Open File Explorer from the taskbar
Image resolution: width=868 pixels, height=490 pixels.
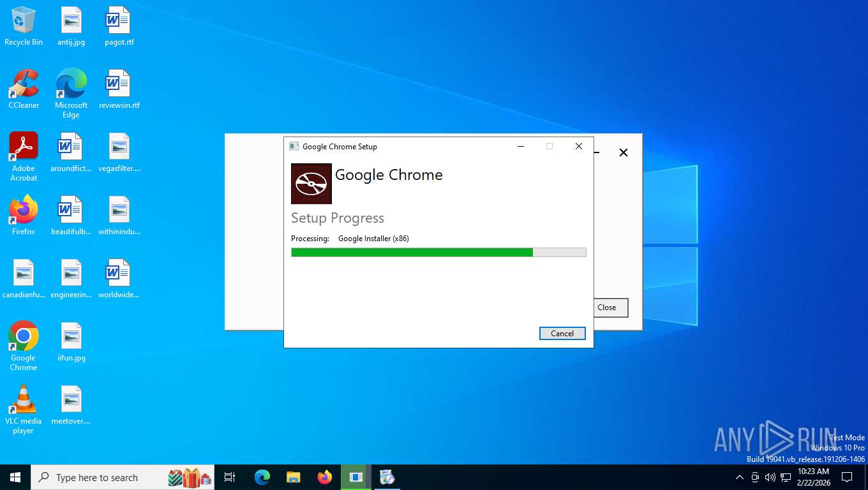(x=293, y=477)
